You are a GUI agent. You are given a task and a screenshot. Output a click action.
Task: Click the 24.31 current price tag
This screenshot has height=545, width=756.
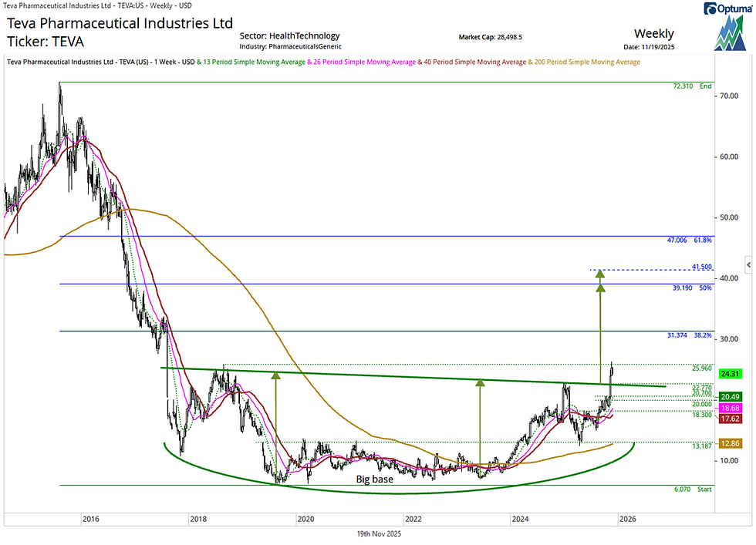pyautogui.click(x=730, y=374)
